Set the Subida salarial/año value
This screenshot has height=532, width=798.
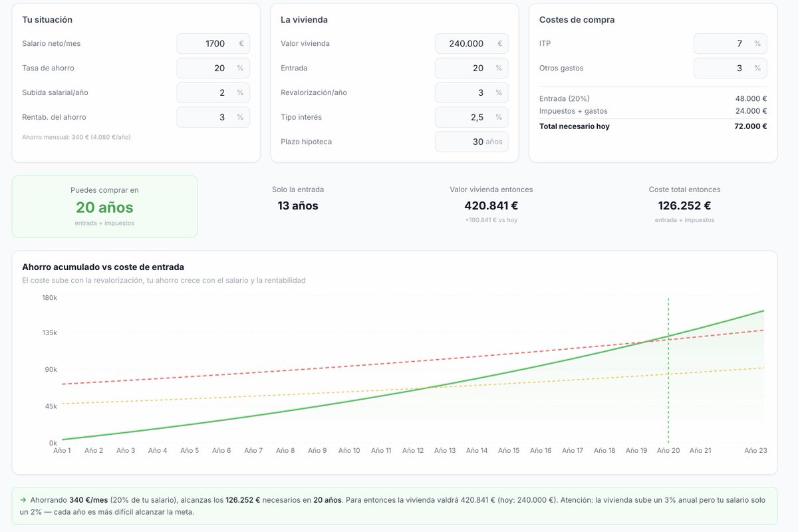[x=213, y=93]
